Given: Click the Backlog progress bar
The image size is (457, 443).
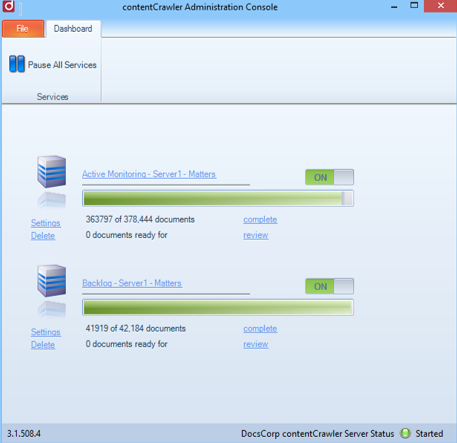Looking at the screenshot, I should click(x=218, y=307).
